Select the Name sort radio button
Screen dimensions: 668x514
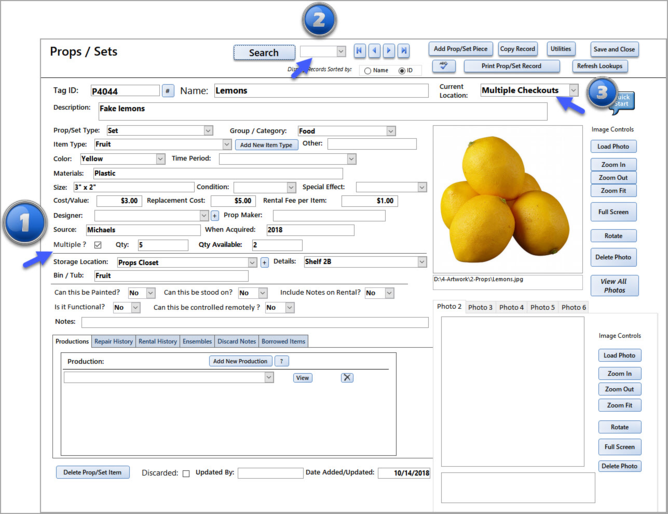[367, 71]
